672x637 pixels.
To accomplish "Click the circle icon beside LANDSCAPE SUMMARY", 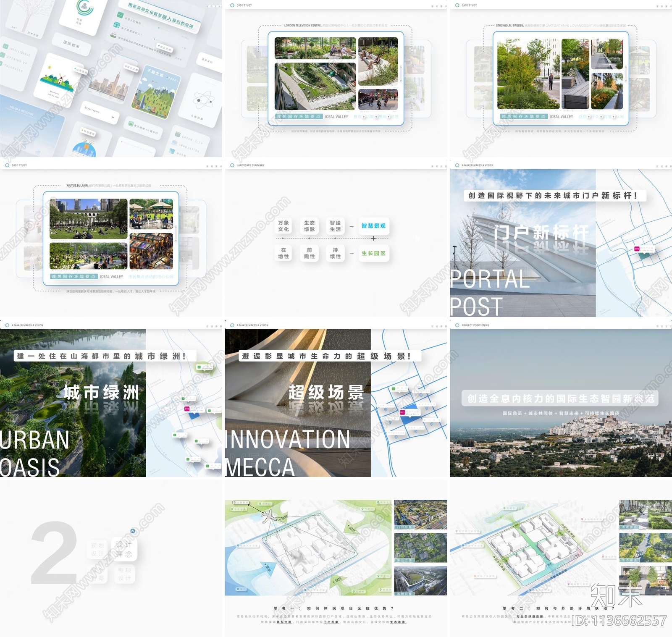I will point(232,165).
